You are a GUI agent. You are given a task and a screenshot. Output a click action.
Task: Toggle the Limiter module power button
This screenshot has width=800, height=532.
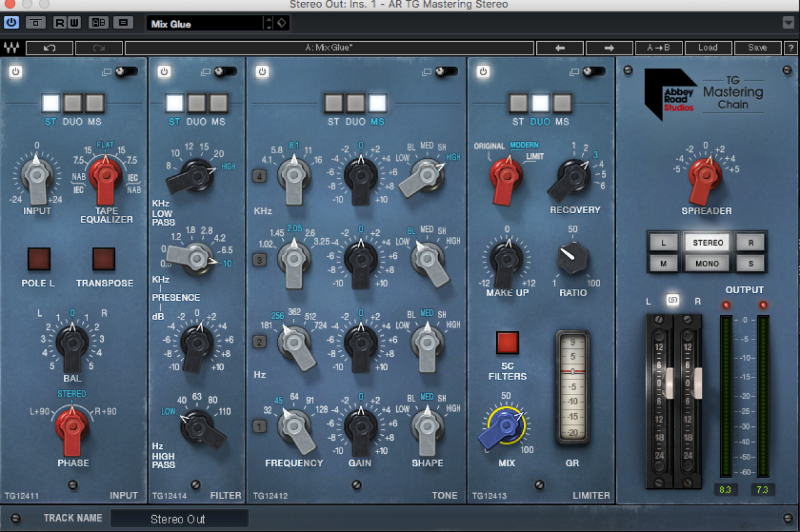pyautogui.click(x=482, y=72)
